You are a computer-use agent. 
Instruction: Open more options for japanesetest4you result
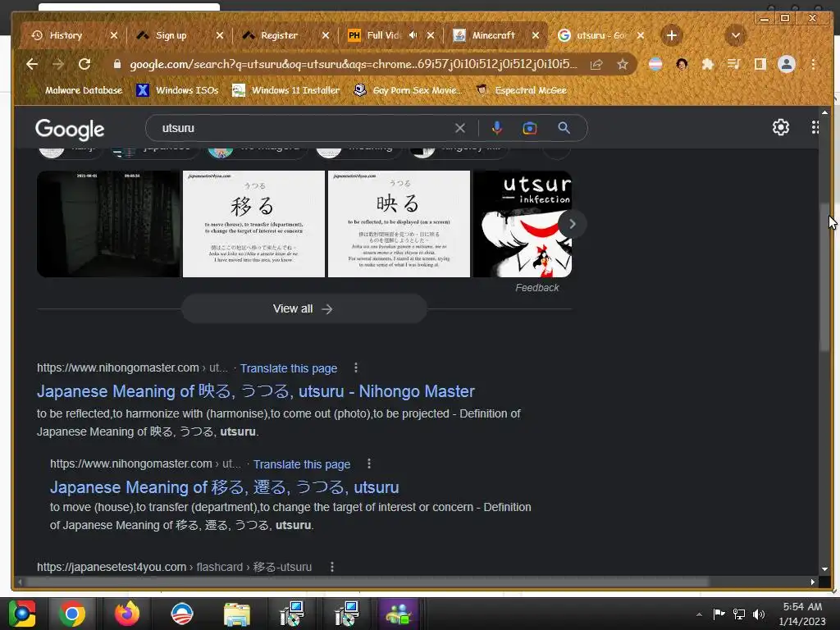point(332,566)
